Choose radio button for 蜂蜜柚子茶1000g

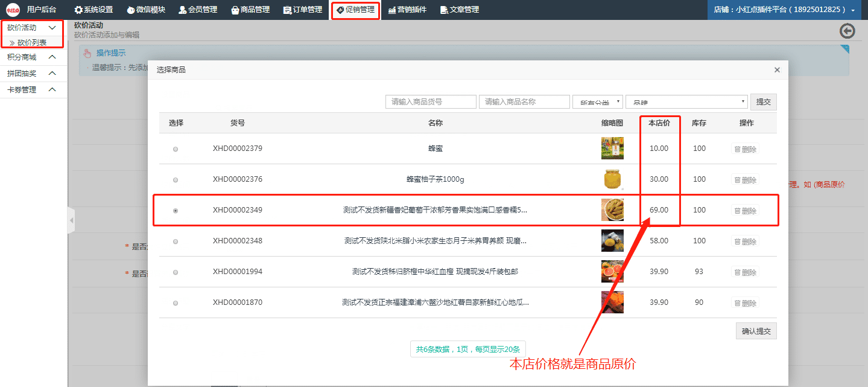pyautogui.click(x=176, y=180)
